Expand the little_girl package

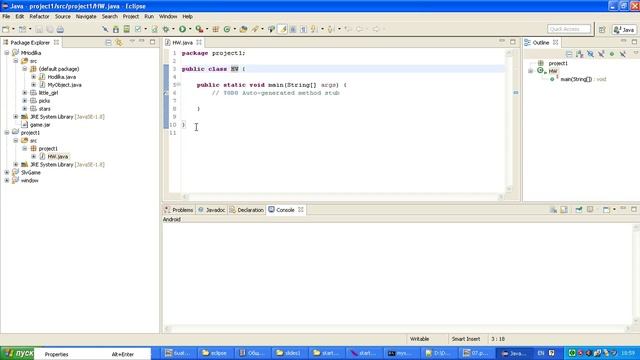(25, 93)
